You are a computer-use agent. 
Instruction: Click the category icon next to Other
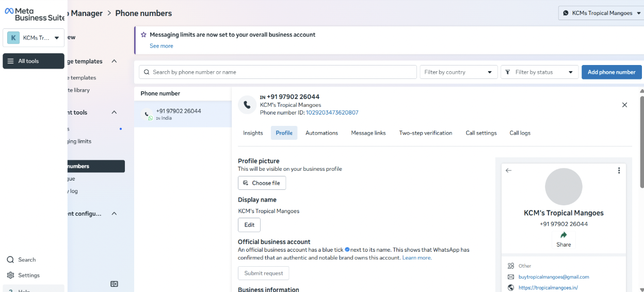(x=511, y=266)
